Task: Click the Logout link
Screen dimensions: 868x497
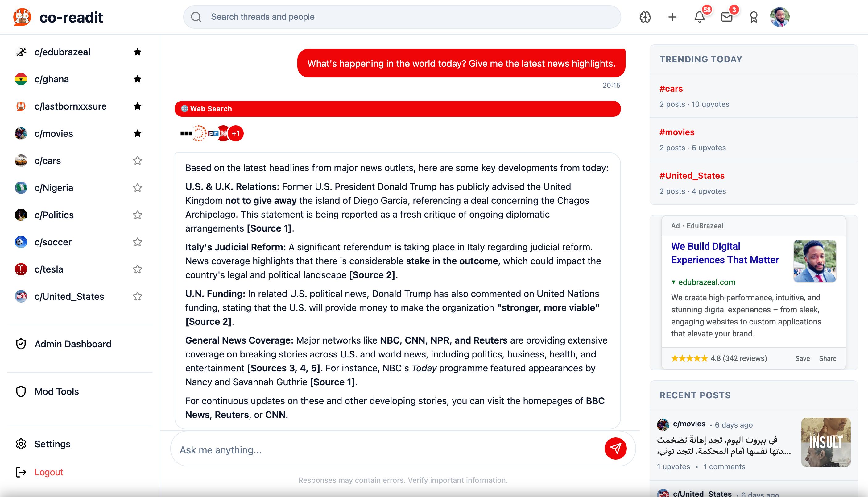Action: tap(48, 472)
